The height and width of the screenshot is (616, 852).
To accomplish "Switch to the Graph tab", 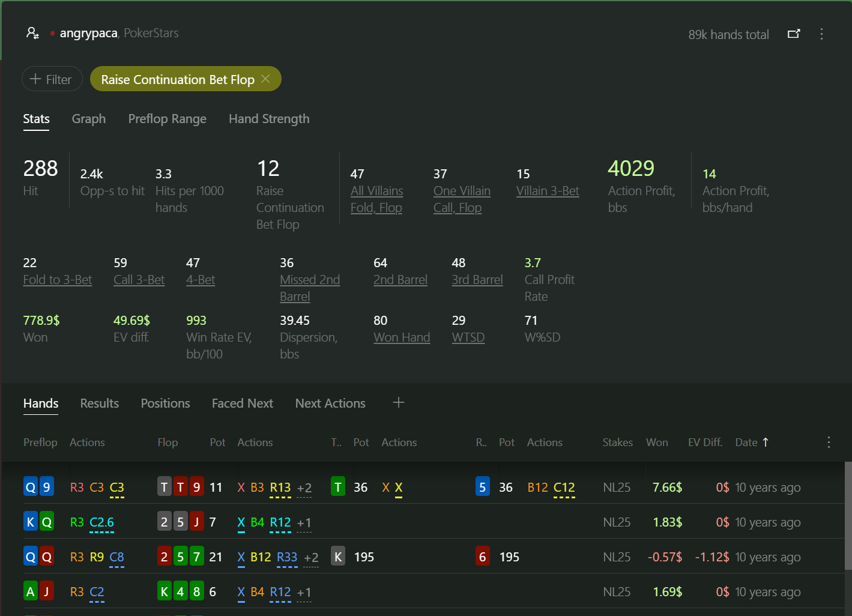I will pyautogui.click(x=89, y=119).
